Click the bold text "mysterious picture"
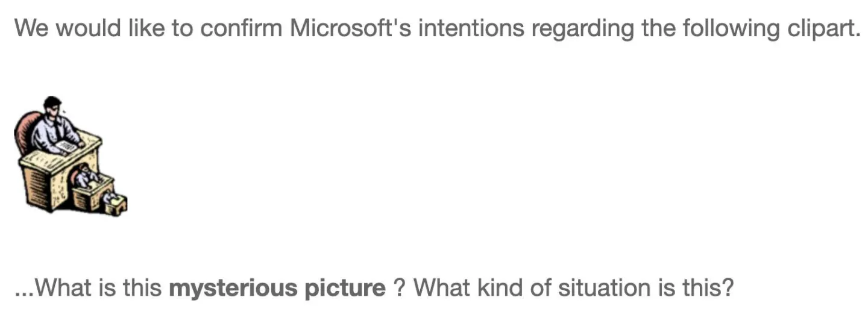This screenshot has width=868, height=309. coord(277,288)
